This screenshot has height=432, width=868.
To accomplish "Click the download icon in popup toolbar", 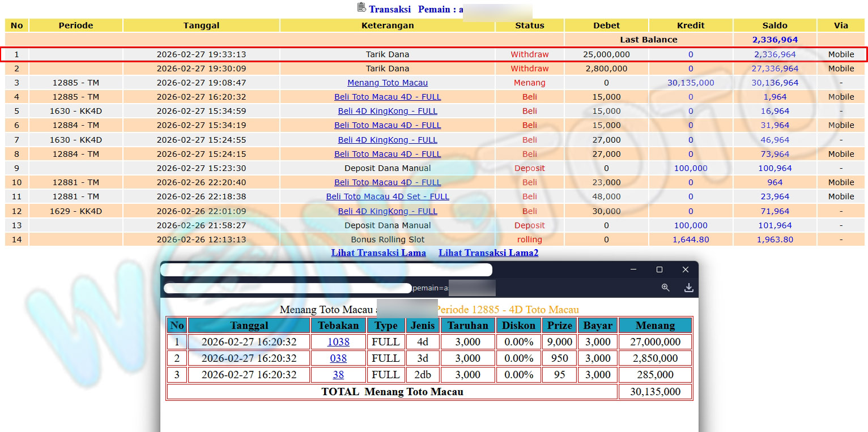I will tap(688, 288).
